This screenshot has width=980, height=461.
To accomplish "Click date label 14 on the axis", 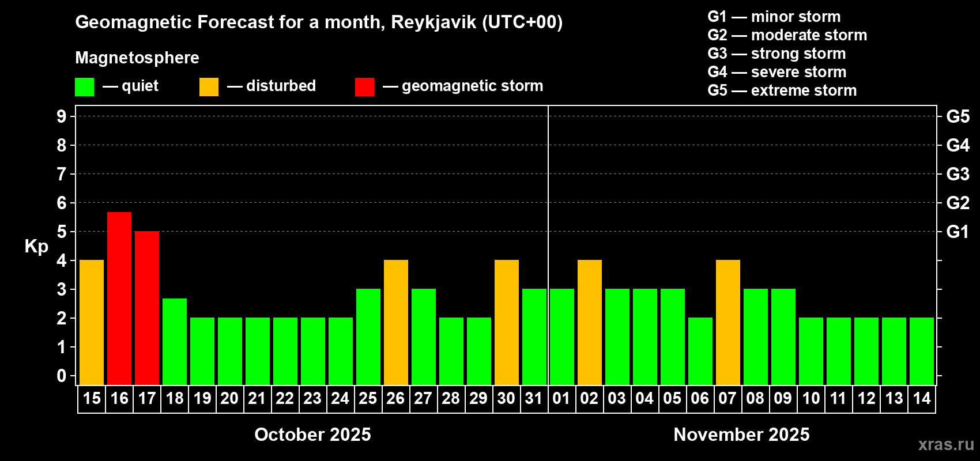I will coord(922,399).
